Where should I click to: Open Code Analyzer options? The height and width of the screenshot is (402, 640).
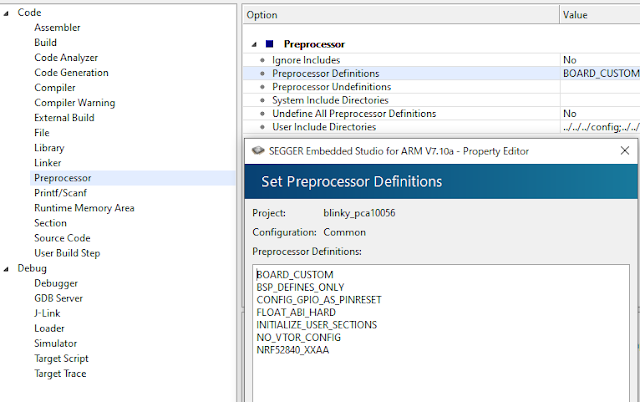click(66, 58)
